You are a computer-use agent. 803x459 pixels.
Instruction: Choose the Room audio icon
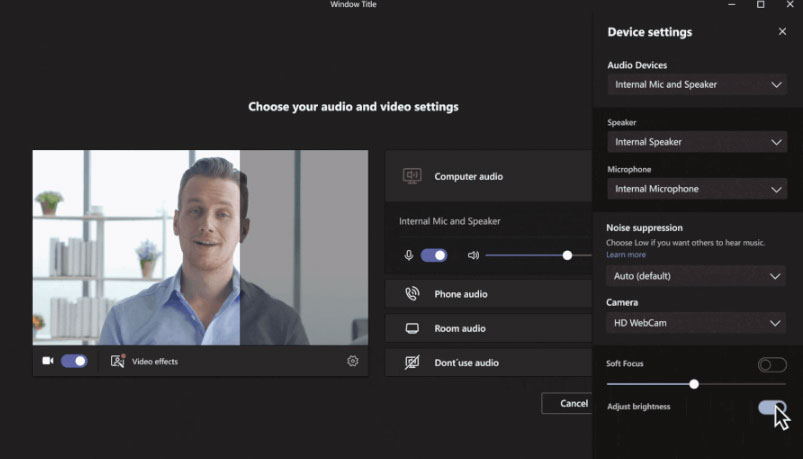pos(412,328)
